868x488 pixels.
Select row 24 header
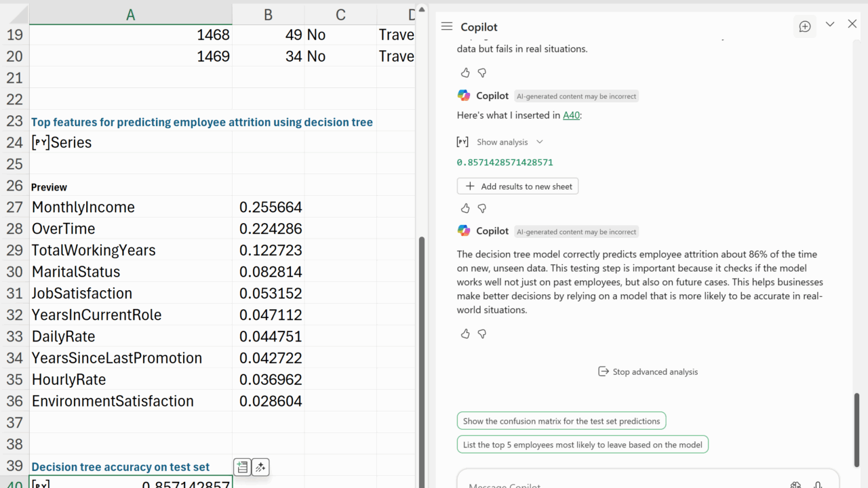pyautogui.click(x=14, y=142)
